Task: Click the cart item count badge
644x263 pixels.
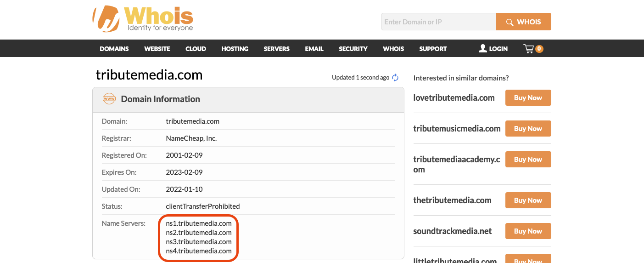Action: (x=539, y=48)
